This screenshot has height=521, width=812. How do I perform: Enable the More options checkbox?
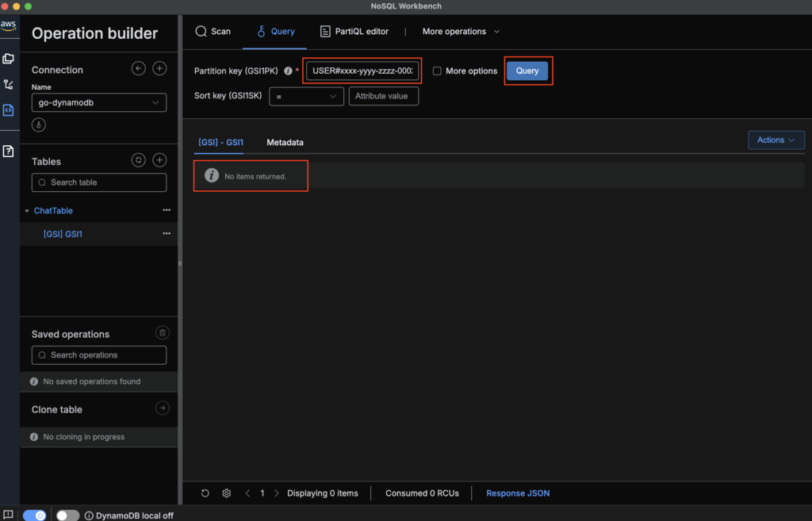coord(437,71)
